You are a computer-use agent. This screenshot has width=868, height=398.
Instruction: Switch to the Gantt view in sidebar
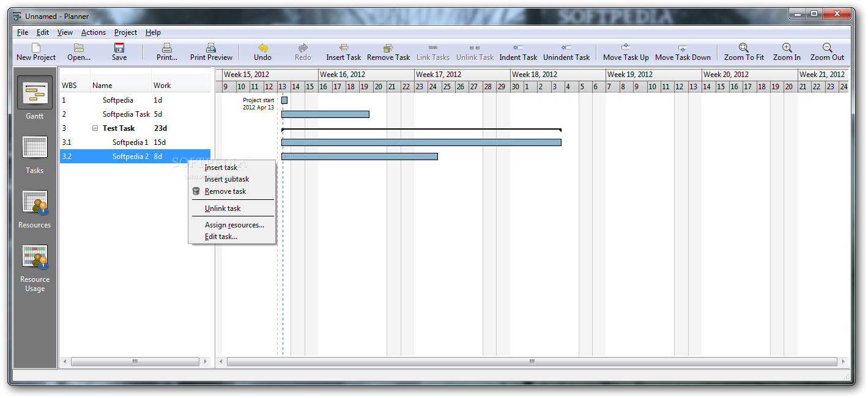[x=35, y=92]
